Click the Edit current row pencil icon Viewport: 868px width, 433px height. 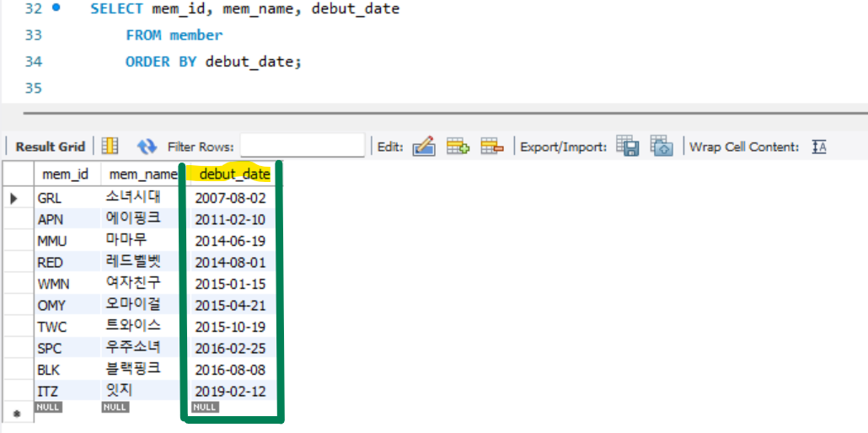424,147
